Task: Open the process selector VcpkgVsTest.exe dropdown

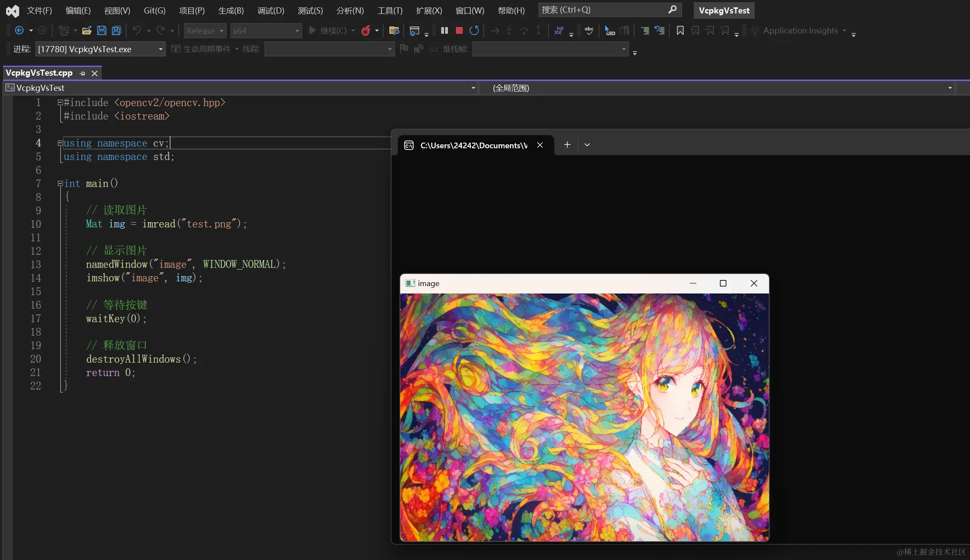Action: 161,49
